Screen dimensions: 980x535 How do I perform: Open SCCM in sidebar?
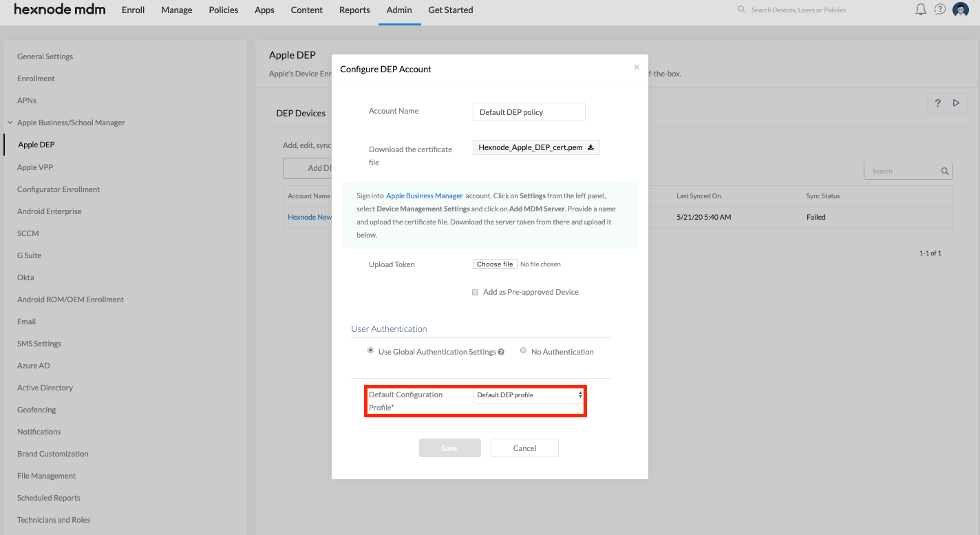point(28,233)
